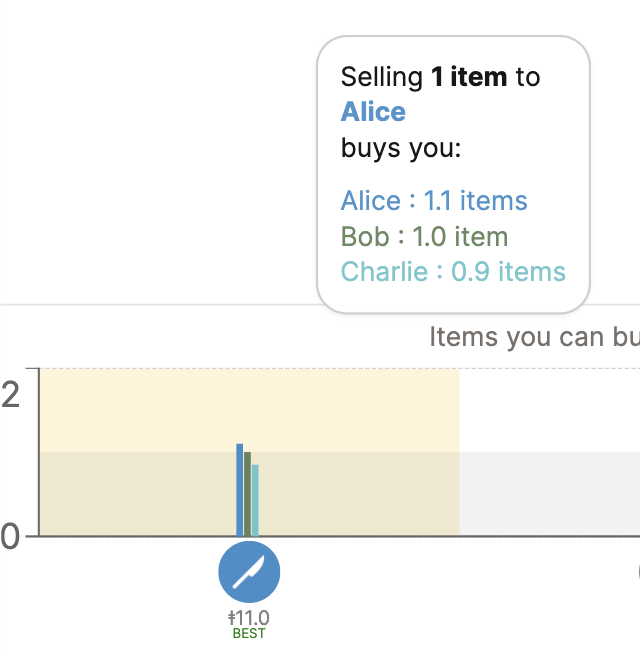The image size is (640, 652).
Task: Select Charlie's teal bar in chart
Action: [255, 500]
